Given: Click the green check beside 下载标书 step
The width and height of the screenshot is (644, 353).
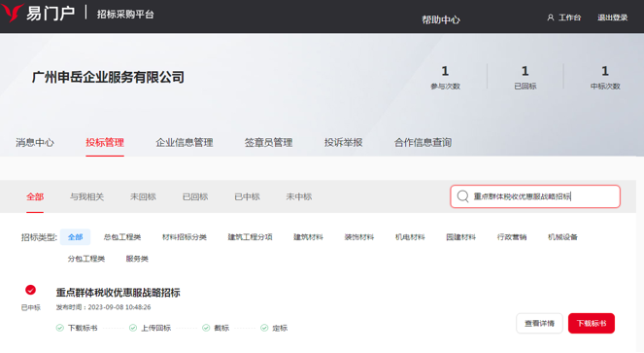Looking at the screenshot, I should coord(60,328).
